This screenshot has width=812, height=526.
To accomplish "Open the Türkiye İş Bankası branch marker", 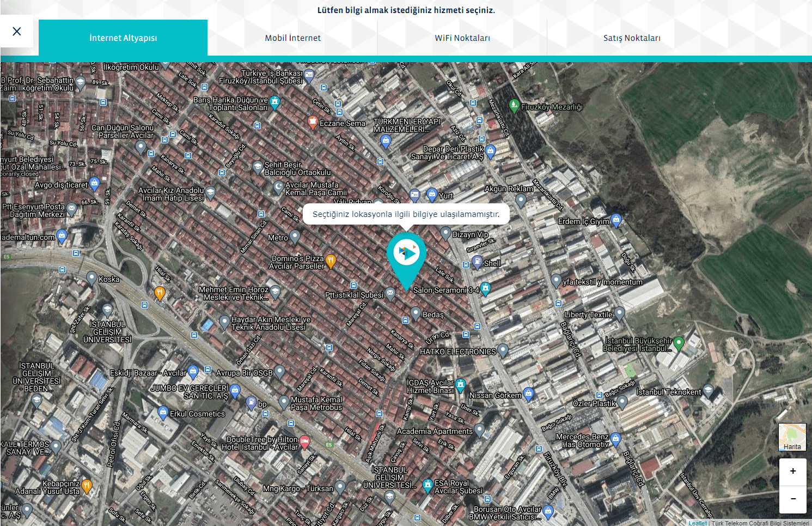I will pos(309,75).
